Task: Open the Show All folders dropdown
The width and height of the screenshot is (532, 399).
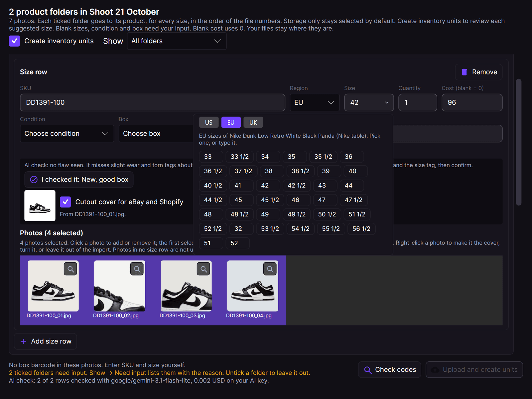Action: point(177,41)
